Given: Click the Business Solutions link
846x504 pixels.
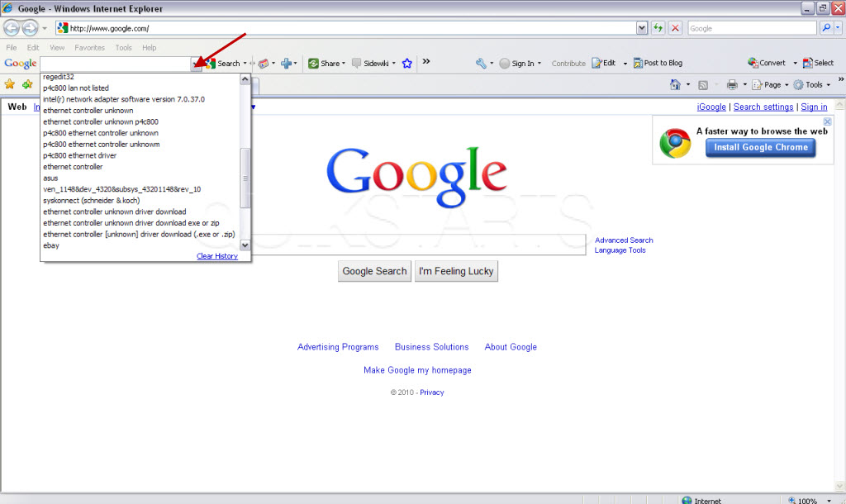Looking at the screenshot, I should (x=431, y=347).
